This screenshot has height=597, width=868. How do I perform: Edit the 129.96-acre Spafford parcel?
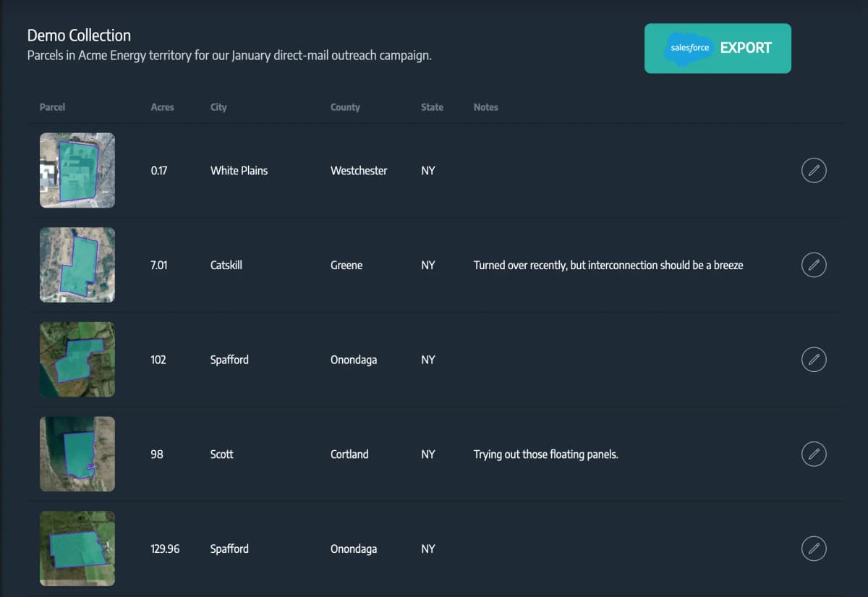point(814,549)
